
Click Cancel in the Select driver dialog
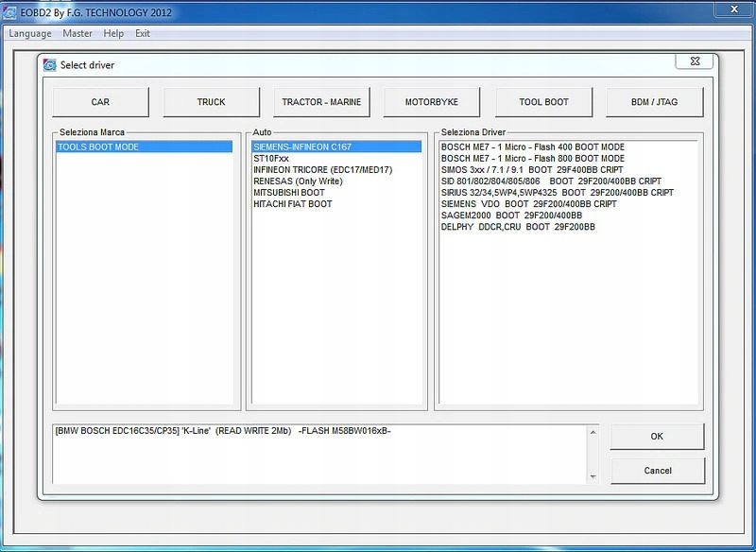[658, 471]
